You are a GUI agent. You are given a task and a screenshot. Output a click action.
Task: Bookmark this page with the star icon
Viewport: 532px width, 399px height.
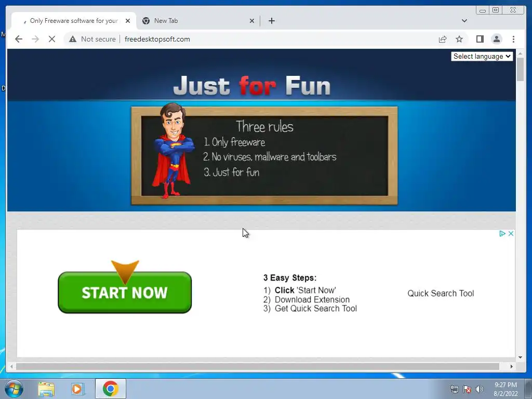pos(459,39)
